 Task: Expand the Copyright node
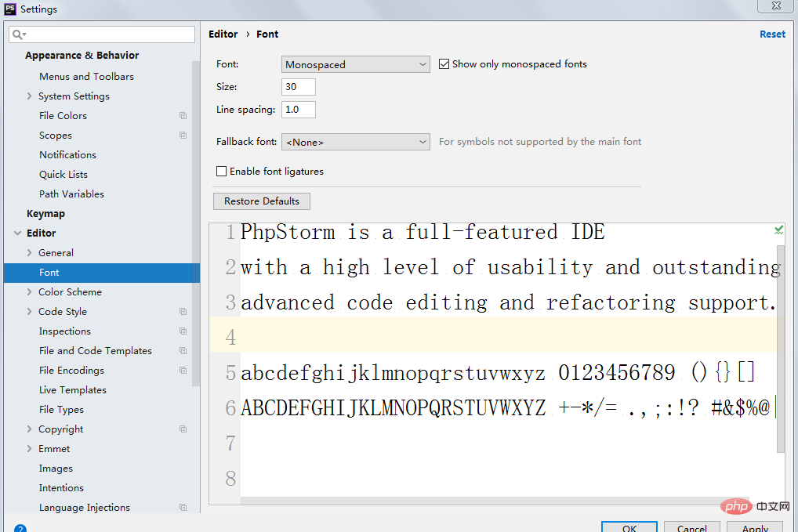coord(30,429)
